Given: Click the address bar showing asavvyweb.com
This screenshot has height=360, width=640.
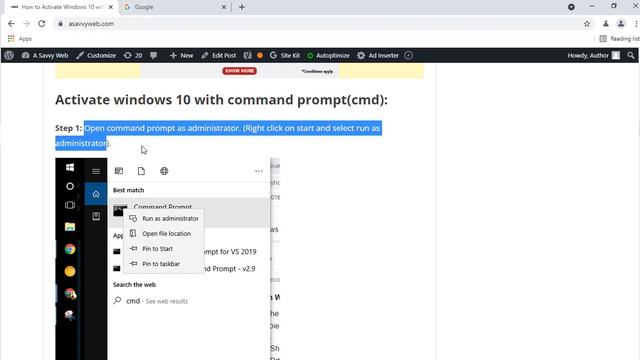Looking at the screenshot, I should pyautogui.click(x=322, y=24).
